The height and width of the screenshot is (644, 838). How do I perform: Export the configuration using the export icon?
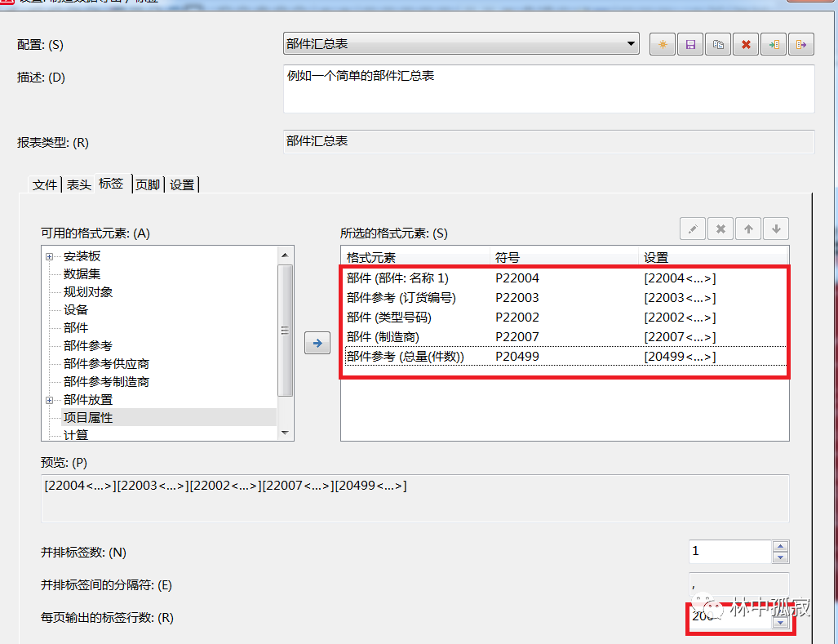coord(800,44)
